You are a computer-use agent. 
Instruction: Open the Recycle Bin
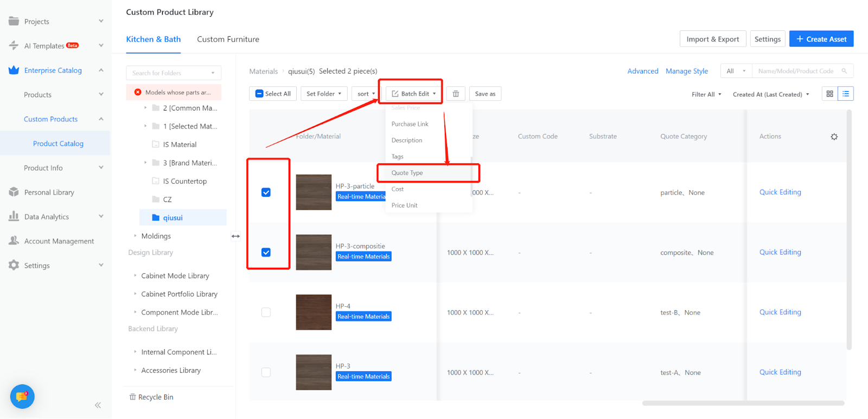point(151,397)
